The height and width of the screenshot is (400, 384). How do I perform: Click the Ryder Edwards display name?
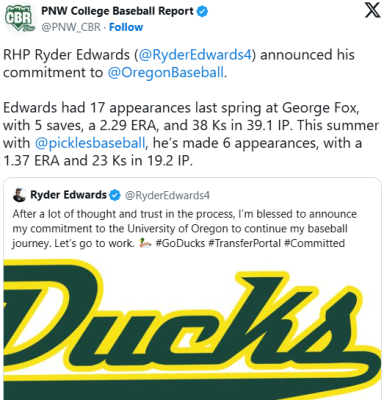tap(68, 195)
